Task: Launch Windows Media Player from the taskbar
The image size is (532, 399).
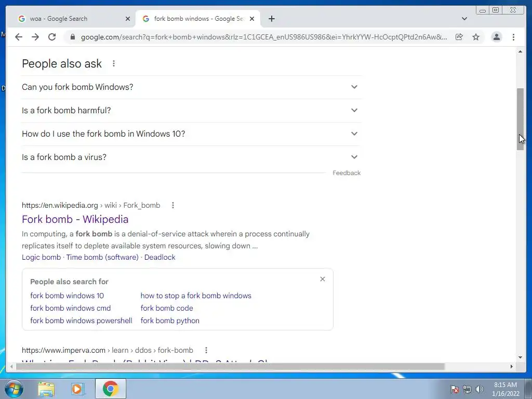Action: pyautogui.click(x=77, y=389)
